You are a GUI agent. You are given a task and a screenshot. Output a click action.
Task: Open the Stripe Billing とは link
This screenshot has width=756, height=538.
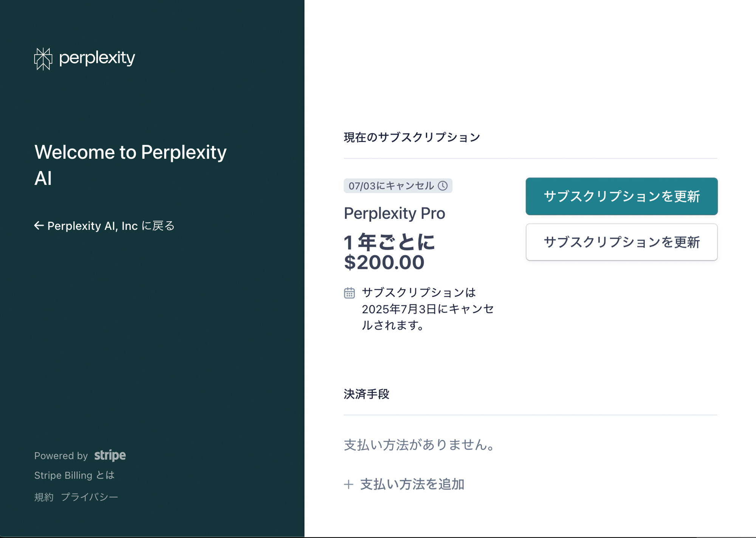tap(74, 475)
